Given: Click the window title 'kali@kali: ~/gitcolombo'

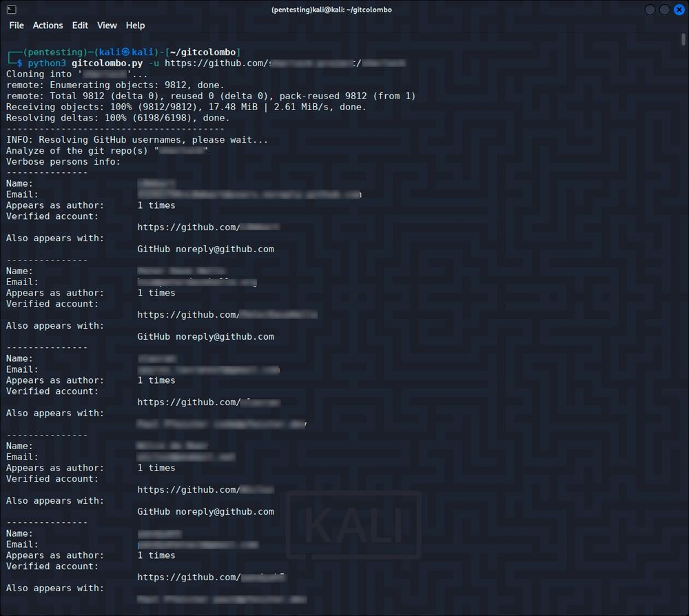Looking at the screenshot, I should coord(331,10).
